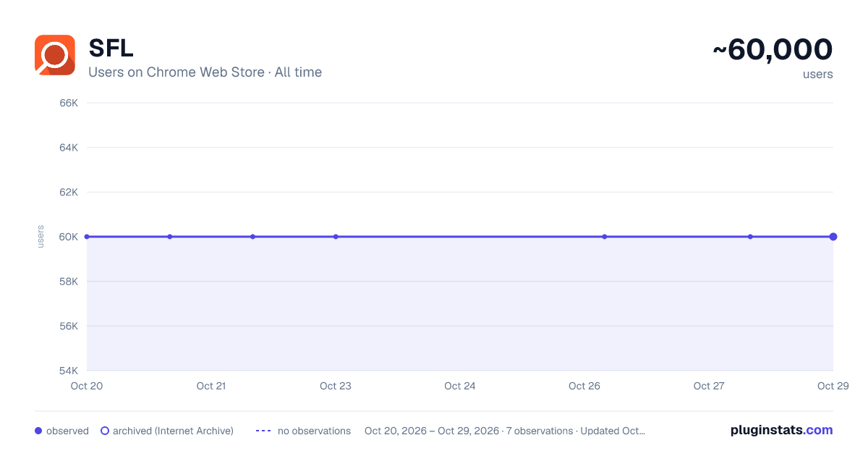The width and height of the screenshot is (868, 456).
Task: Select the data point just after Oct 26
Action: (605, 237)
